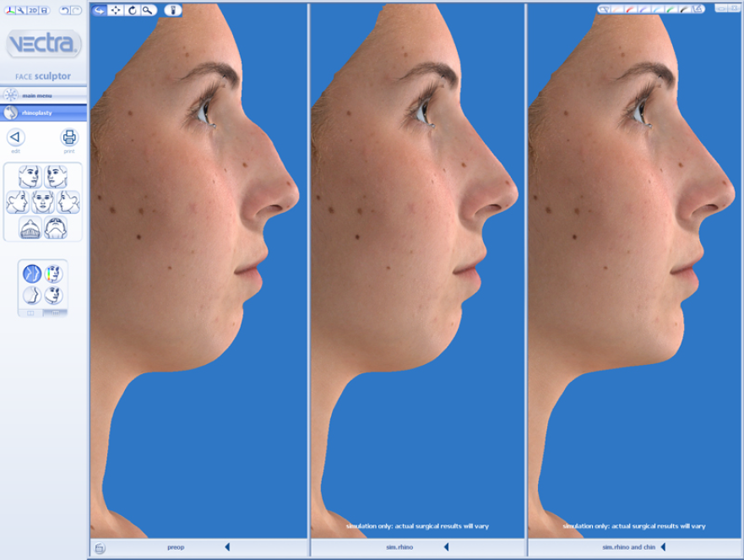Screen dimensions: 744x560
Task: Open sim.rhino and chin selector arrow
Action: tap(663, 547)
